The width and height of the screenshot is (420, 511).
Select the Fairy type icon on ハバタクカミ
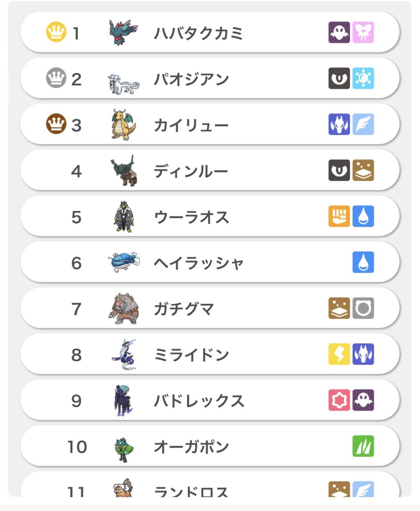coord(363,32)
